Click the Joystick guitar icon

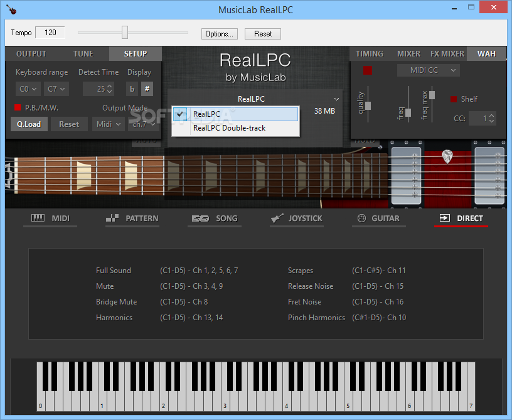tap(277, 218)
